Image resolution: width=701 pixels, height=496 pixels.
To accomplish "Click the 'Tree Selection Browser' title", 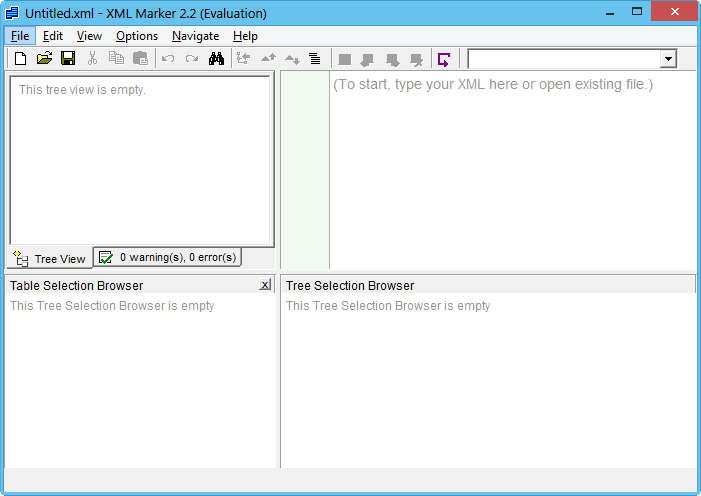I will (350, 285).
